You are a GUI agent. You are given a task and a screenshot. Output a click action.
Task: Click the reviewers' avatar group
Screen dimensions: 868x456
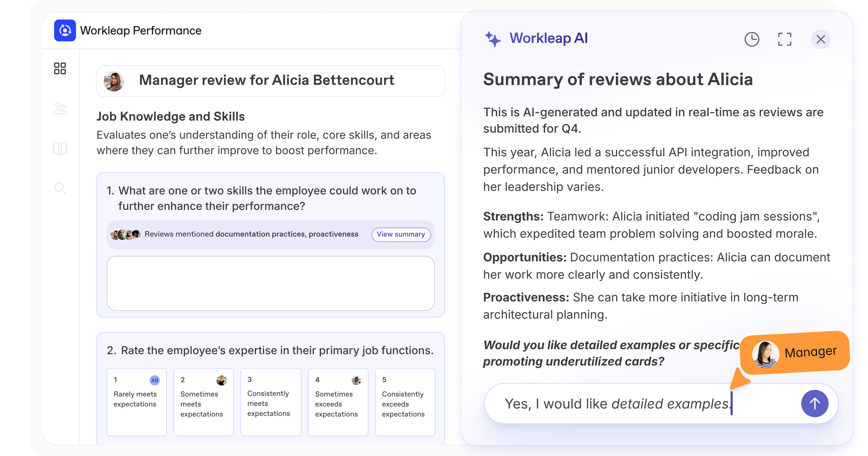click(125, 234)
